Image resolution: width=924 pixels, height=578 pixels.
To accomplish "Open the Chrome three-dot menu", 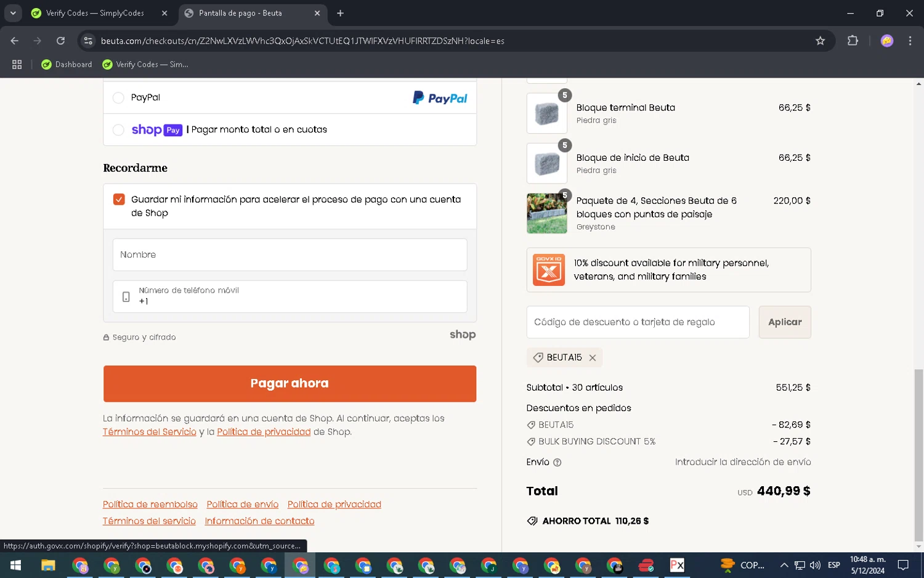I will (910, 41).
